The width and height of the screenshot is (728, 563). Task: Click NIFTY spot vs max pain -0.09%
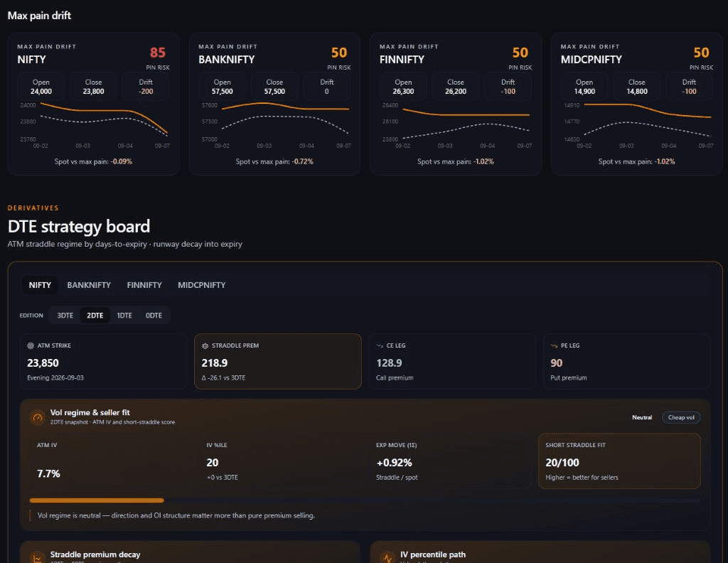coord(121,161)
